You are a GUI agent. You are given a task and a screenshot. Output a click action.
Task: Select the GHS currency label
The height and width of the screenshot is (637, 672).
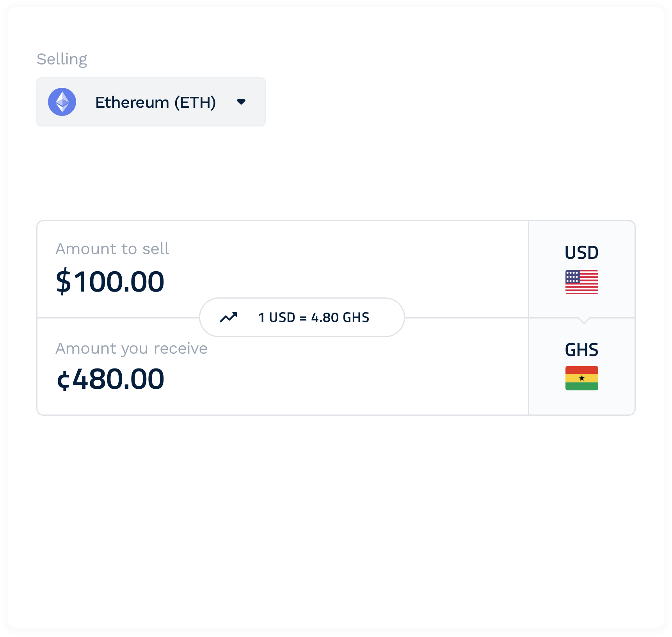(581, 350)
